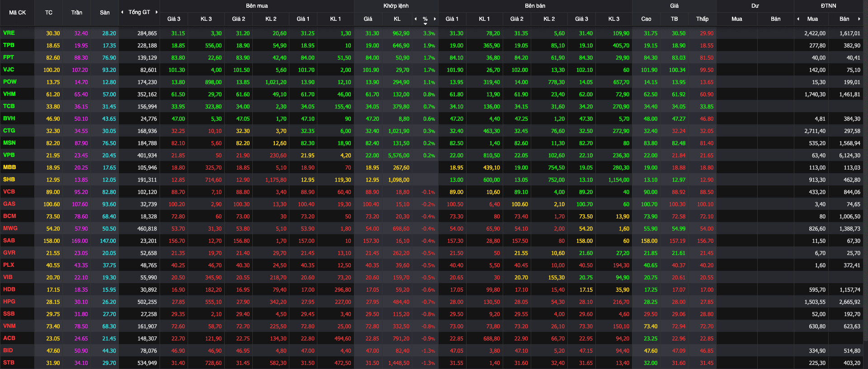Open the MBB stock symbol
This screenshot has height=369, width=868.
click(9, 167)
